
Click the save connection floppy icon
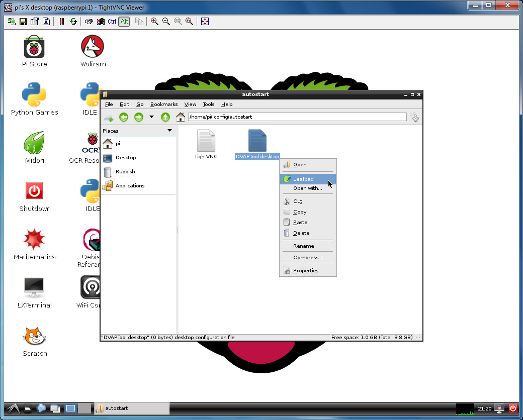tap(23, 22)
